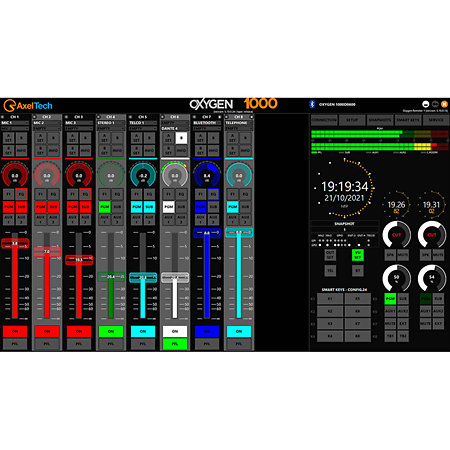Open the STEREO 1 source dropdown
Viewport: 450px width, 450px height.
pos(111,123)
